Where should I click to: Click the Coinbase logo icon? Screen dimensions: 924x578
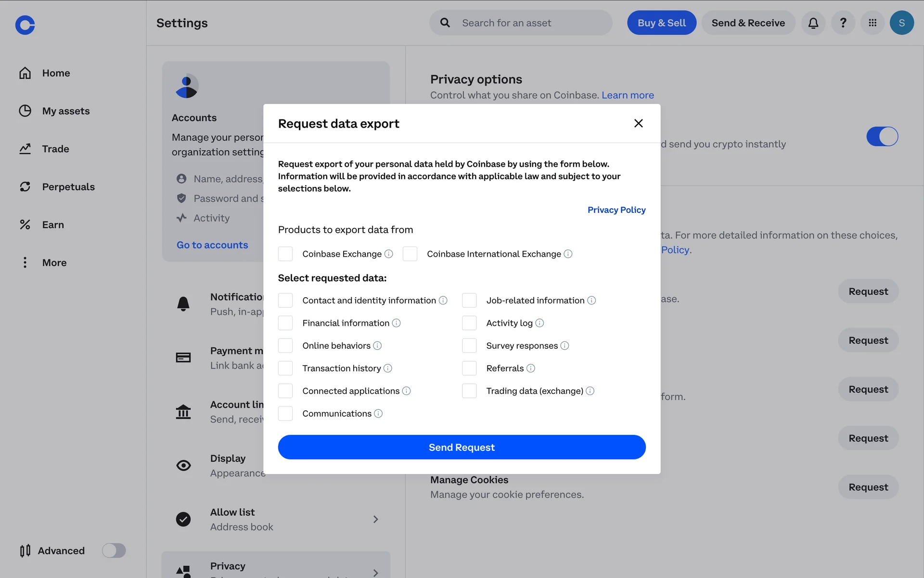(x=25, y=25)
